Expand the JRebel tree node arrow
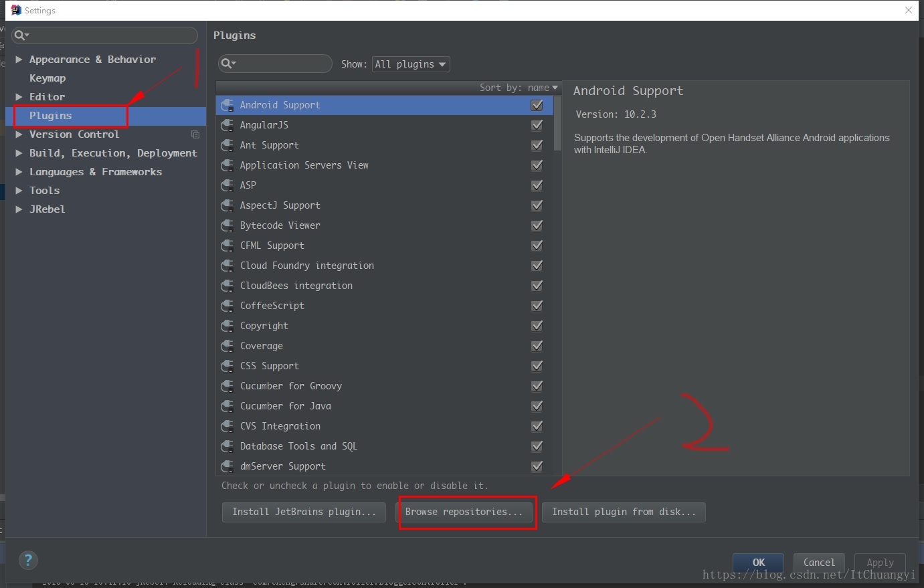This screenshot has width=924, height=588. pyautogui.click(x=19, y=209)
